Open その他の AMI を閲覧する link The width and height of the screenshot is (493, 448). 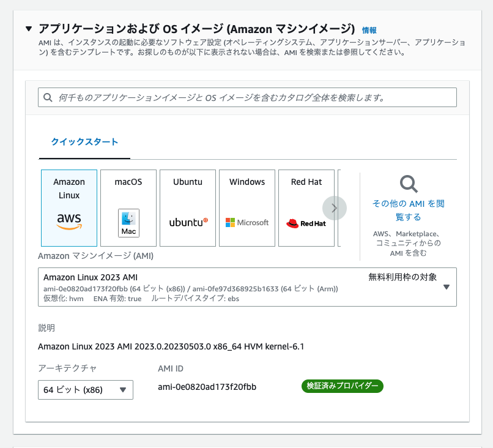(409, 210)
